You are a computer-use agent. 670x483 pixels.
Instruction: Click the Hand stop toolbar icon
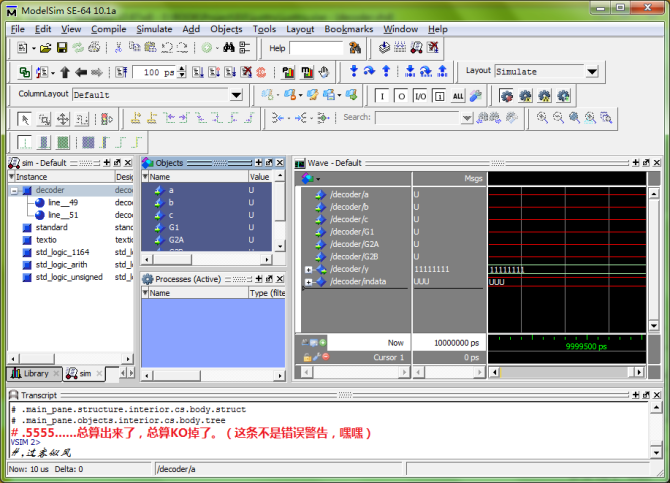324,72
